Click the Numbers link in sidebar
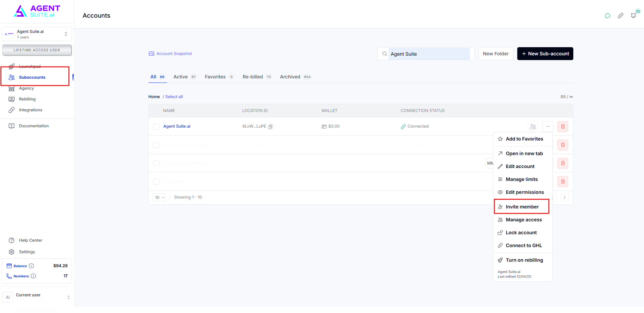The image size is (644, 313). pos(21,276)
